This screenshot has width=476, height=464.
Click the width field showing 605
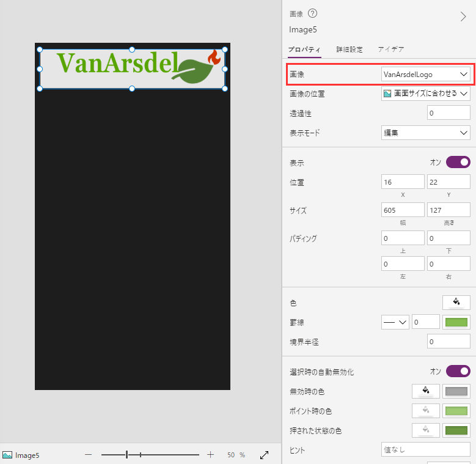click(x=403, y=210)
